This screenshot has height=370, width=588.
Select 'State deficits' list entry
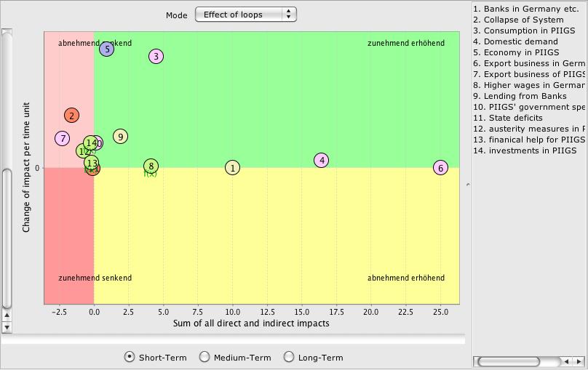click(x=515, y=118)
